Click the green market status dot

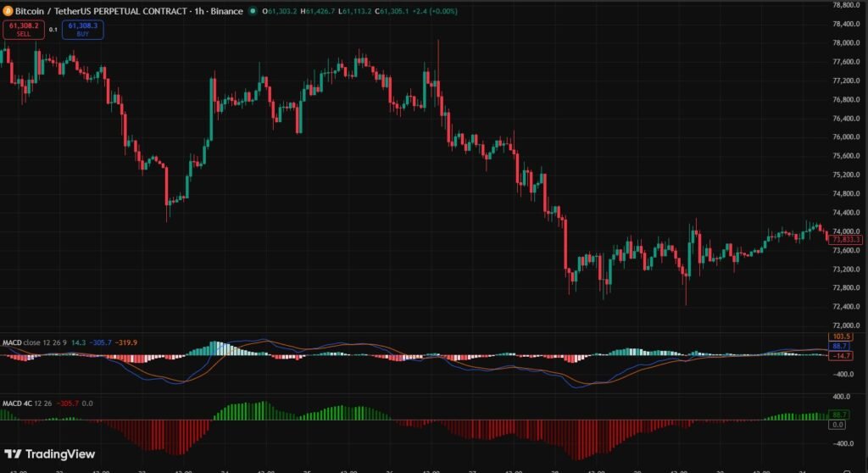point(253,10)
